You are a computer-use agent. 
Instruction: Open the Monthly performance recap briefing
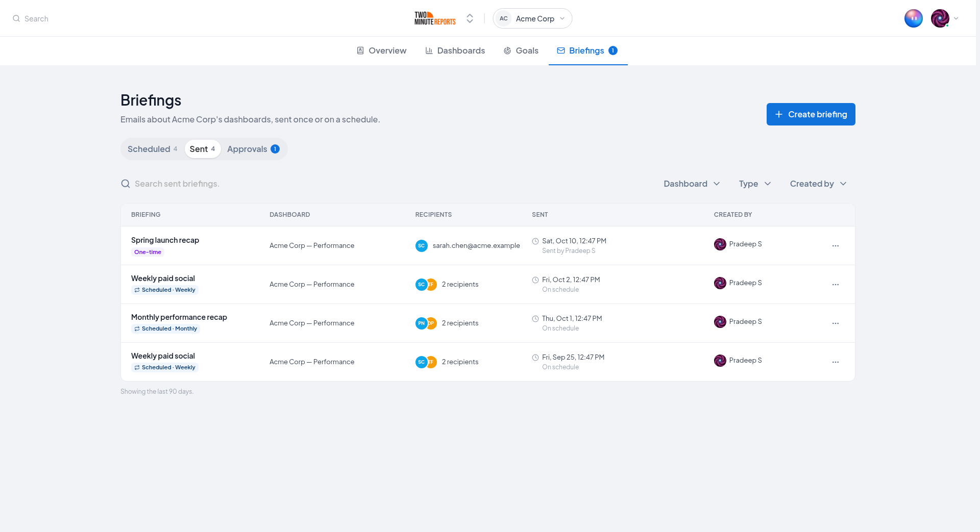(x=179, y=317)
